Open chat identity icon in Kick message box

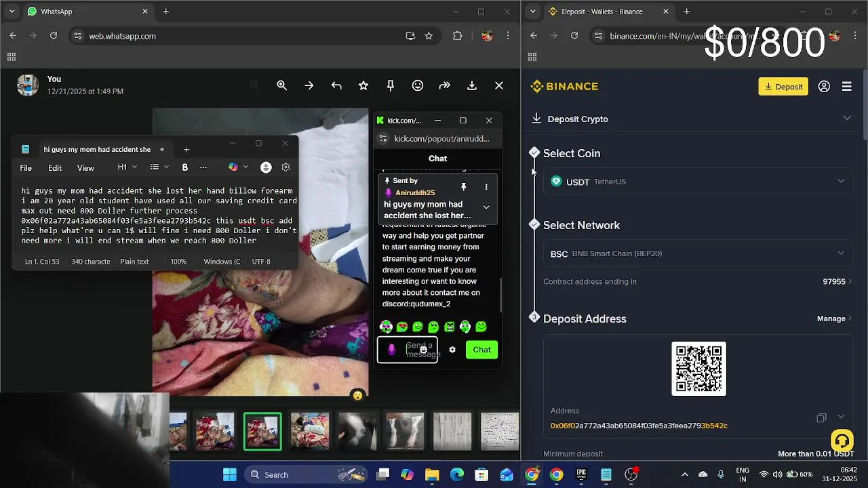coord(391,350)
